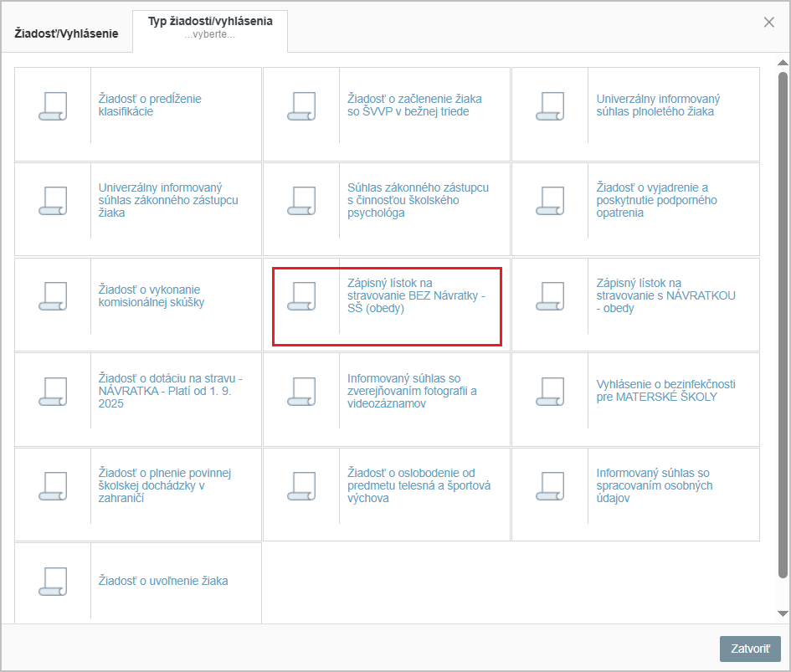Click scroll icon next to Súhlas zákonného zástupcu

click(x=301, y=201)
